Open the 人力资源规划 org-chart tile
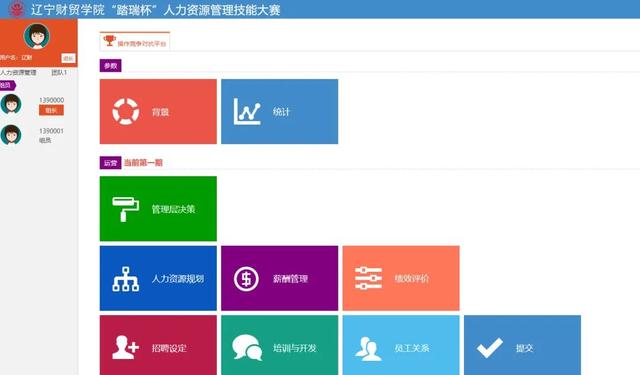640x375 pixels. point(158,278)
